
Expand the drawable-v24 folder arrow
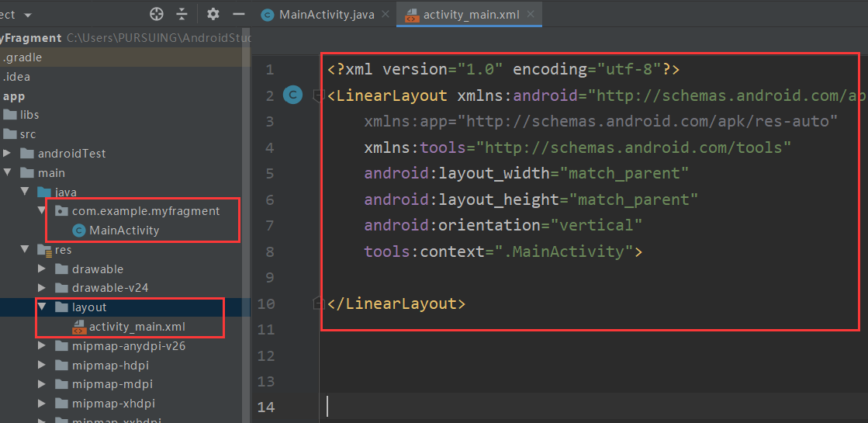coord(42,288)
